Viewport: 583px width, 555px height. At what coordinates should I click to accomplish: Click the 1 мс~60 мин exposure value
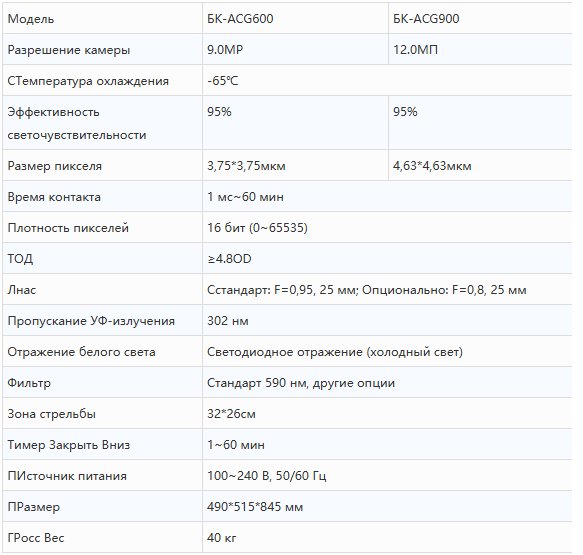(245, 197)
